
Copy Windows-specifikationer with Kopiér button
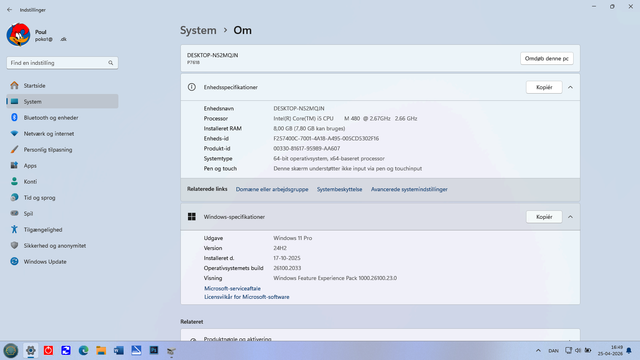pyautogui.click(x=544, y=217)
